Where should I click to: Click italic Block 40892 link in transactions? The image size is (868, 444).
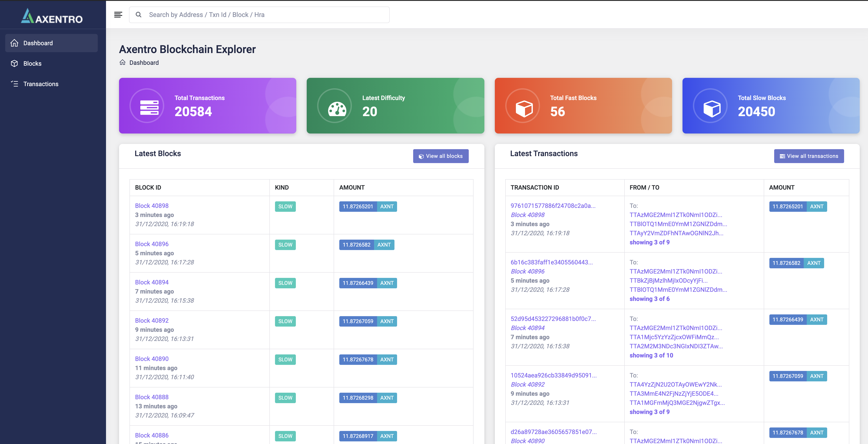(x=528, y=384)
